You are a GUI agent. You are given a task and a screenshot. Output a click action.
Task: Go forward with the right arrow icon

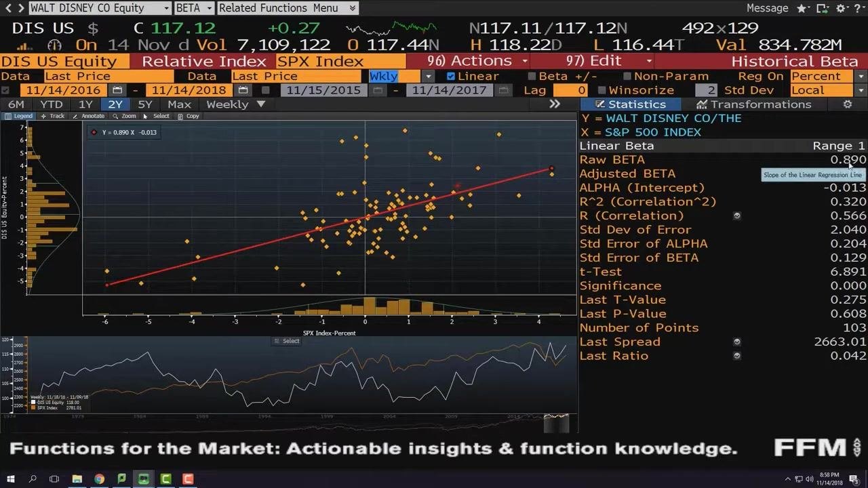coord(20,8)
